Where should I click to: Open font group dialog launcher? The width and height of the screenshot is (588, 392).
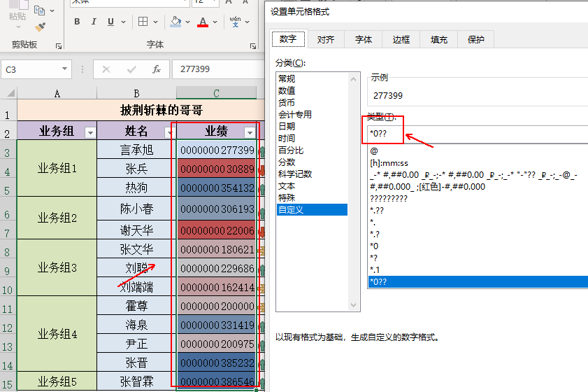coord(253,45)
